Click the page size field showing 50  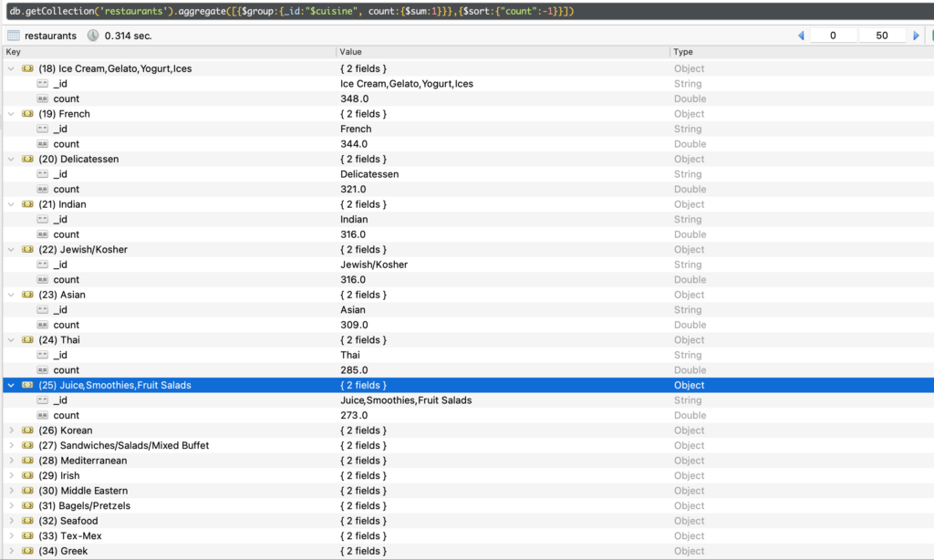click(882, 36)
